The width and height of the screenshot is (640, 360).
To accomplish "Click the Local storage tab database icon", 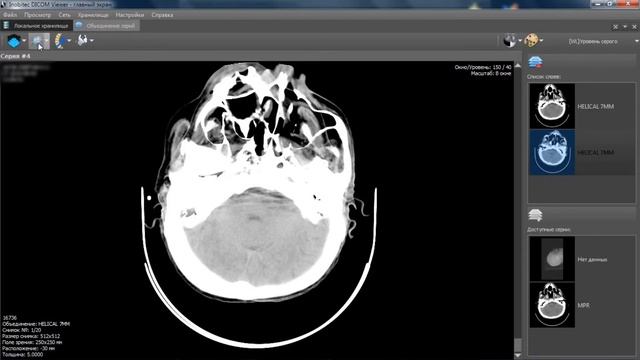I will point(6,25).
